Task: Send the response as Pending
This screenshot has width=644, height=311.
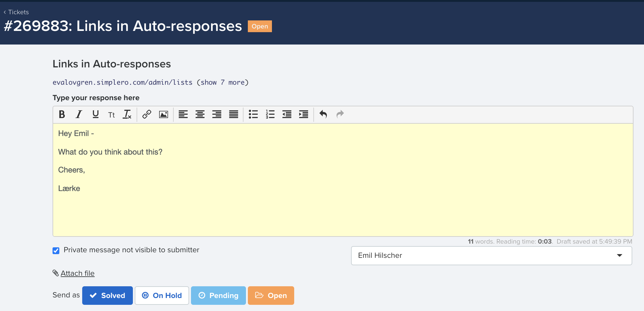Action: 218,296
